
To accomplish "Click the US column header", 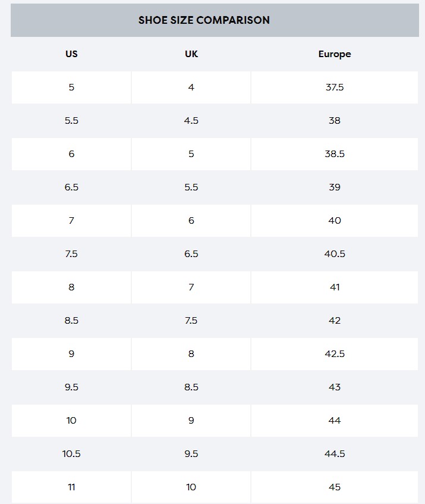I will tap(71, 54).
